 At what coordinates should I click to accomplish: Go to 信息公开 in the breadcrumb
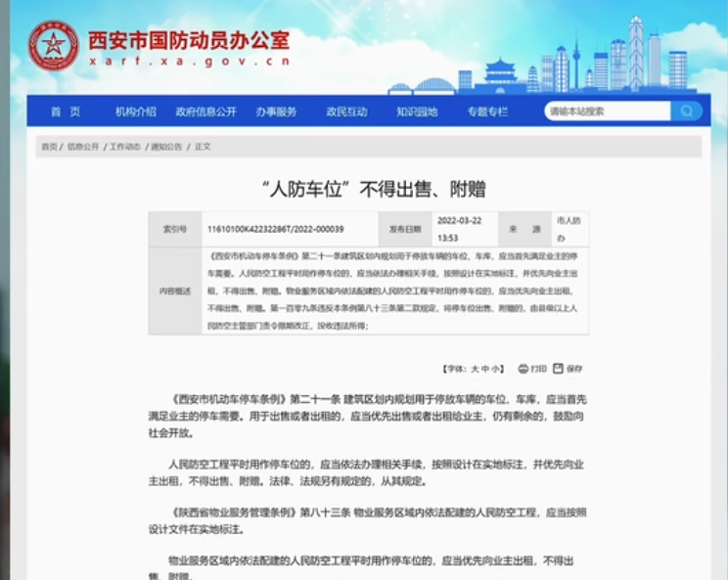click(84, 147)
